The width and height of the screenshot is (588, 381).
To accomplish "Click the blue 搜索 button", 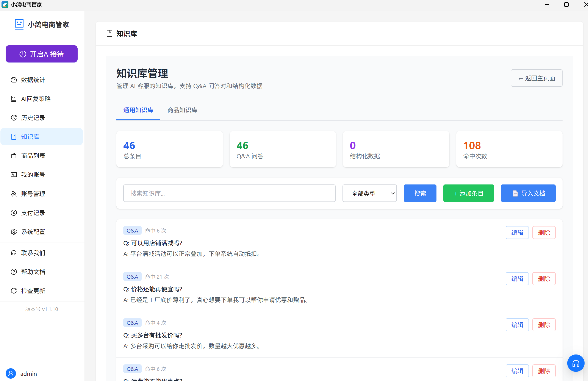I will pos(420,193).
